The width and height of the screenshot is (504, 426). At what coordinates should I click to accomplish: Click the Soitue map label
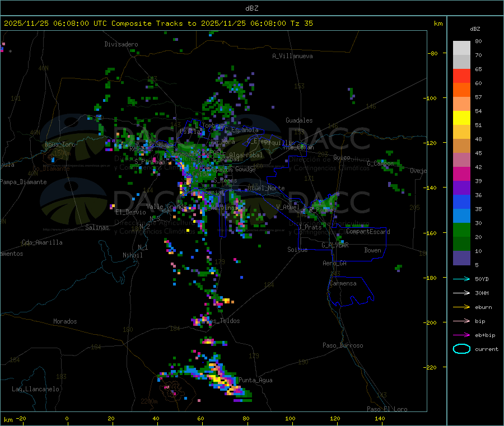[x=297, y=250]
